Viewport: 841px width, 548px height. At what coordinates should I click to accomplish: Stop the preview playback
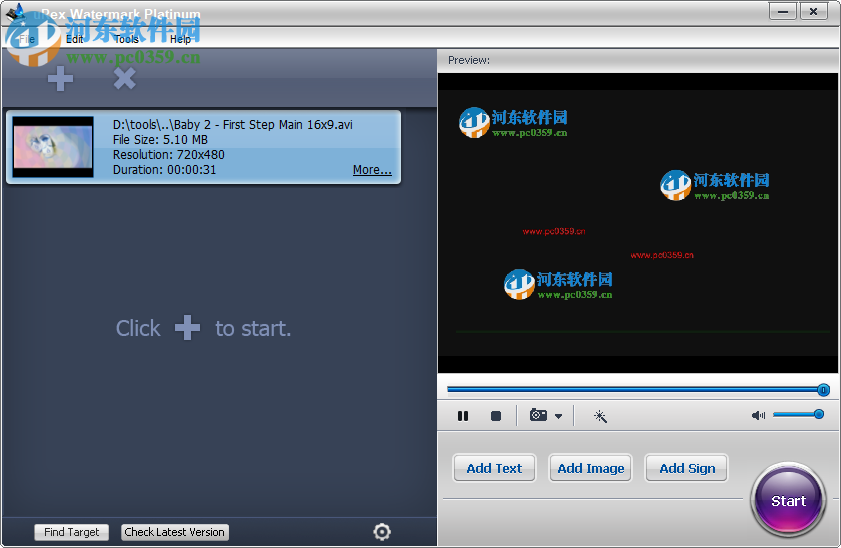[496, 416]
